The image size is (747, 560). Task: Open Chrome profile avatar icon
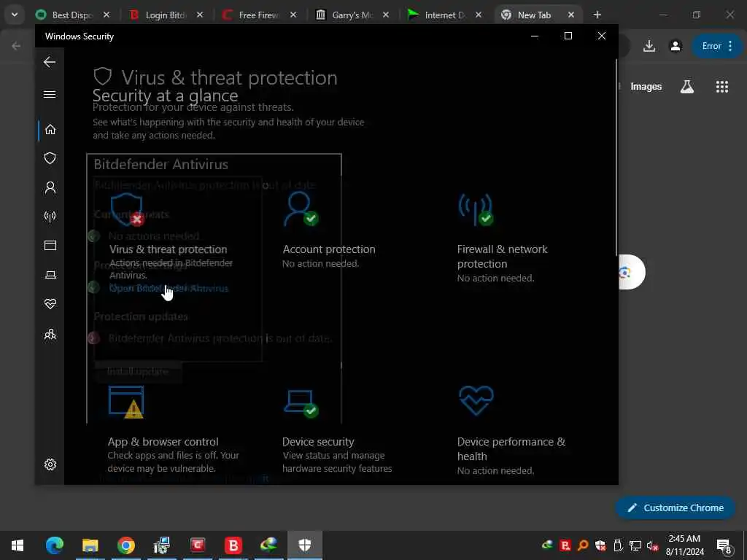point(676,46)
